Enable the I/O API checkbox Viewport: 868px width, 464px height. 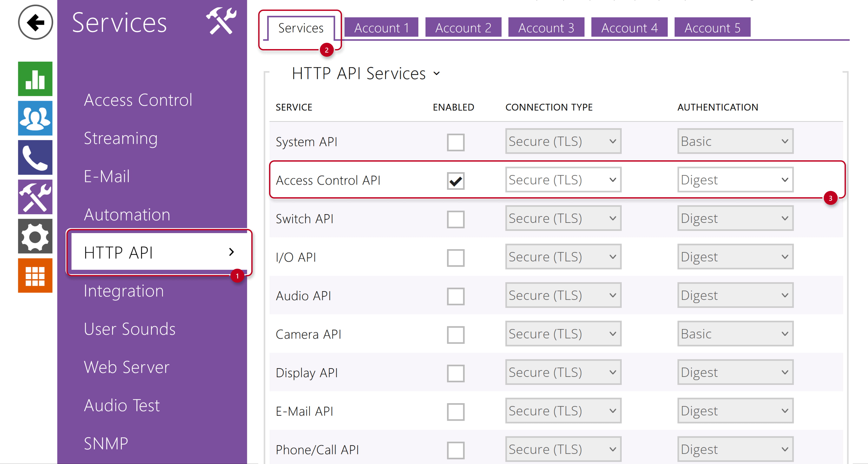click(455, 258)
